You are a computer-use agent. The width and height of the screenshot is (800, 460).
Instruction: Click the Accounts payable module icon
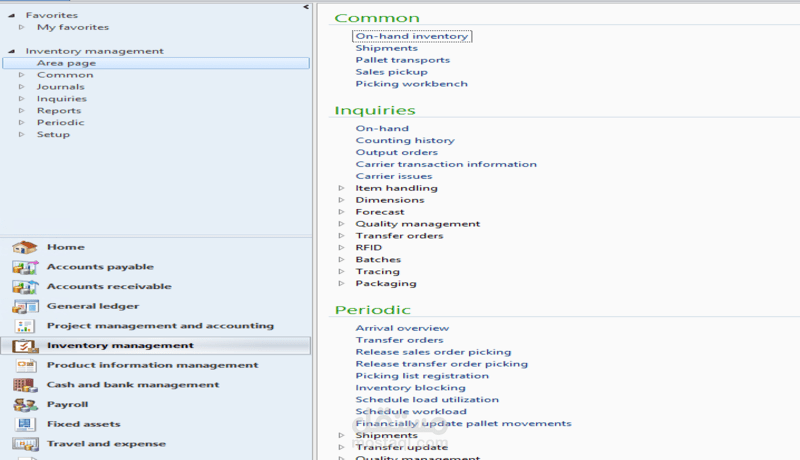(25, 267)
